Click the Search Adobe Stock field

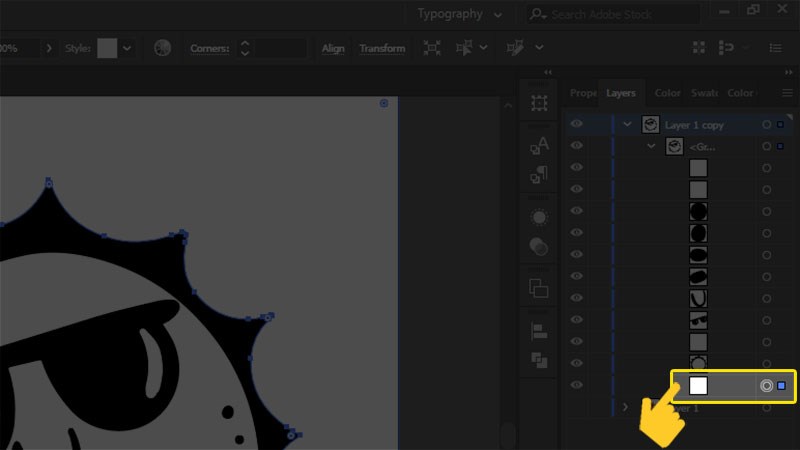pos(612,14)
